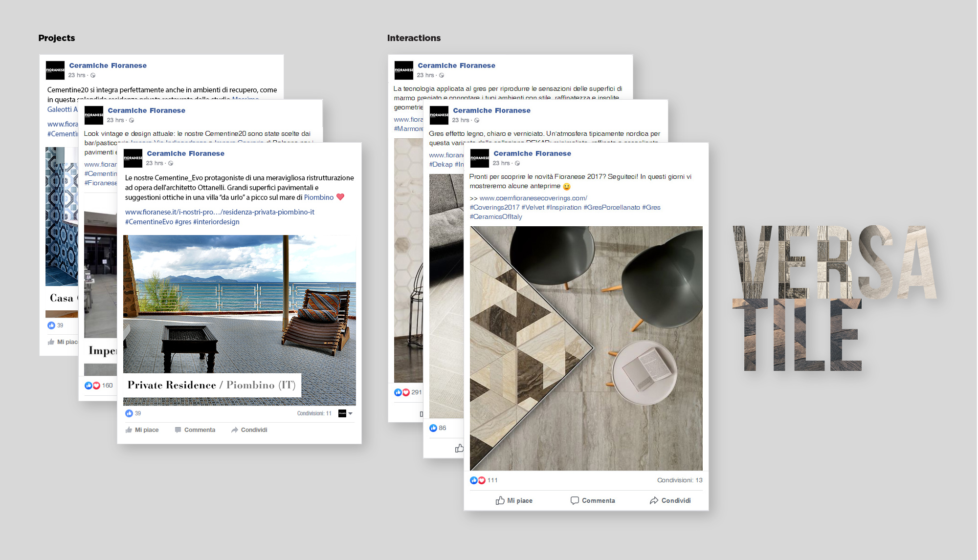Click the like count 39 on 'Casa' post
The height and width of the screenshot is (560, 978).
60,325
